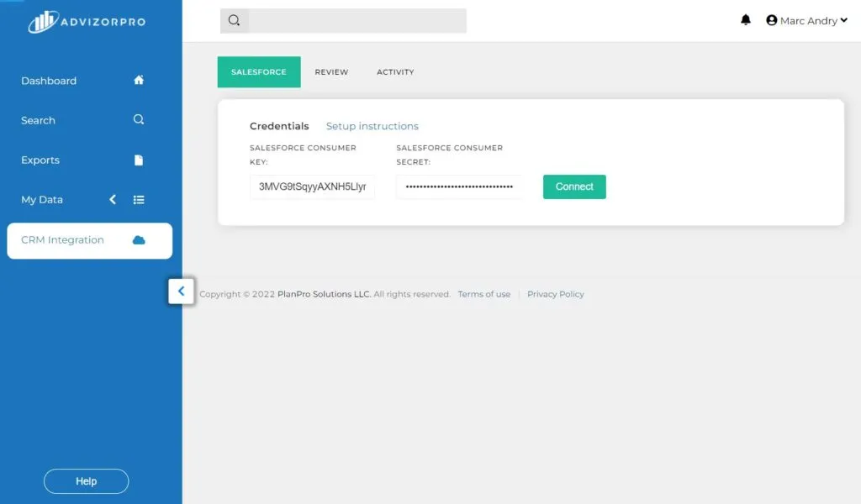Open the Activity tab
861x504 pixels.
[394, 71]
